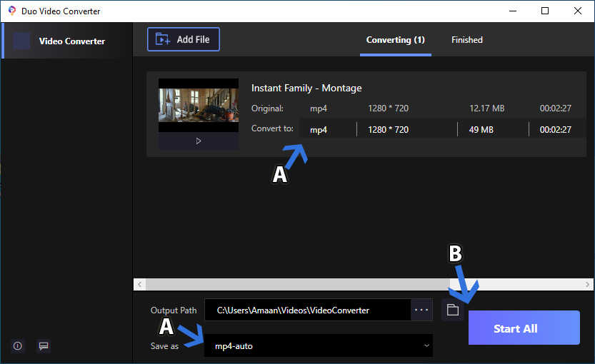The image size is (595, 364).
Task: Play the Instant Family video preview
Action: coord(199,141)
